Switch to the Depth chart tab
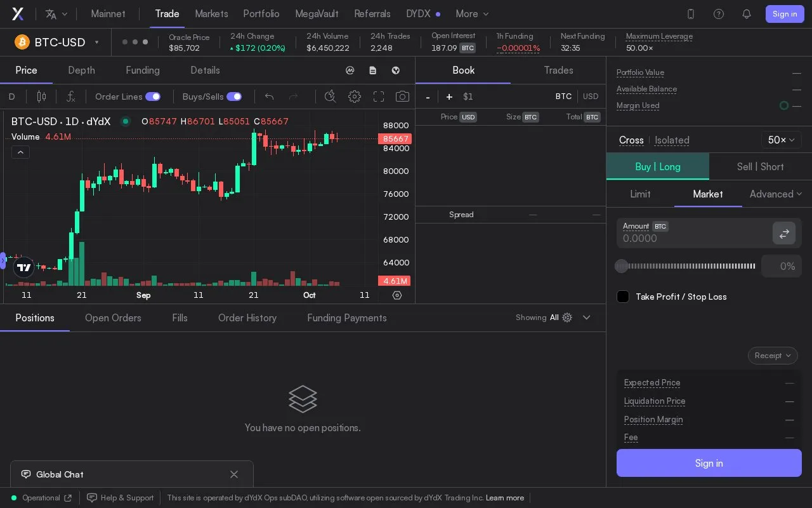This screenshot has width=812, height=508. 81,70
